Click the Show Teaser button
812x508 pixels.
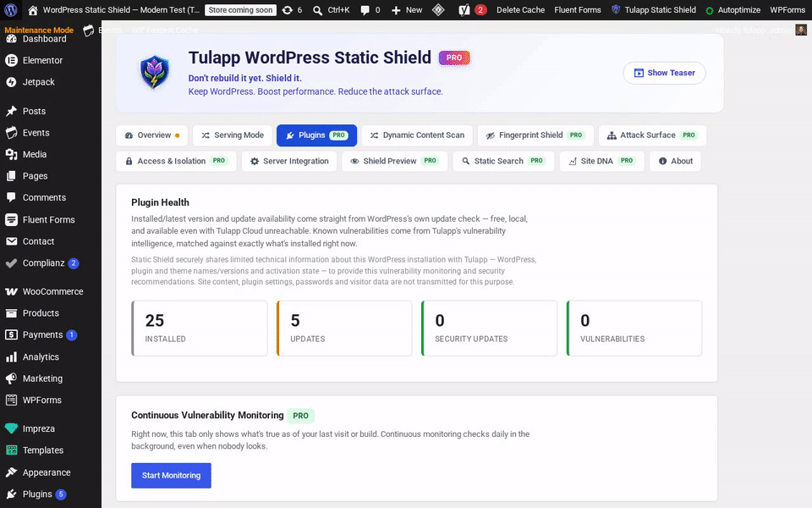click(x=665, y=73)
